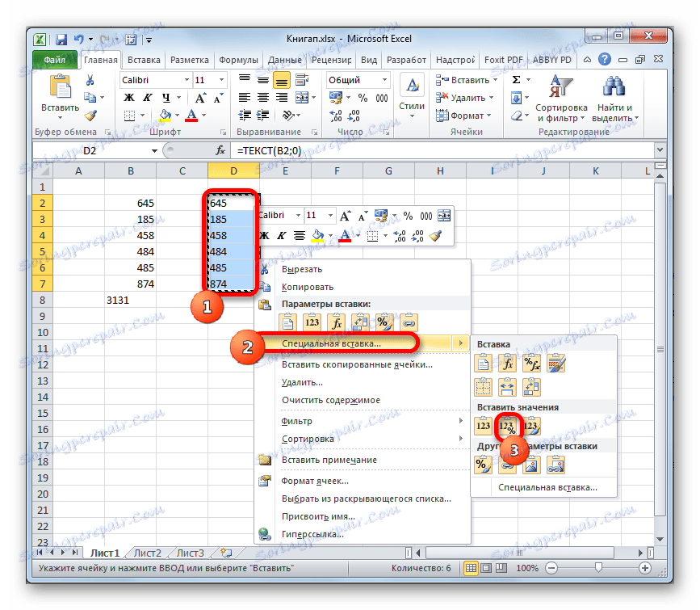Click the formulas fx icon in the Вставка submenu

pos(507,364)
